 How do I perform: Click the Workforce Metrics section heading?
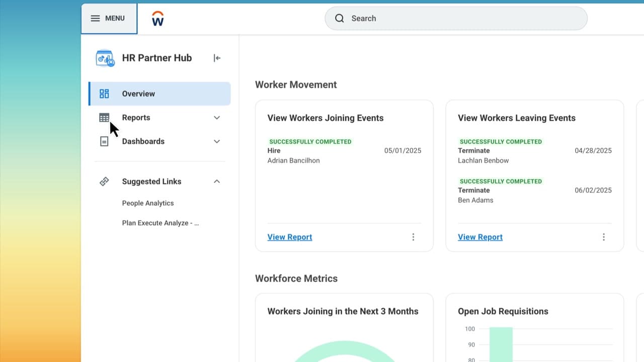tap(296, 279)
